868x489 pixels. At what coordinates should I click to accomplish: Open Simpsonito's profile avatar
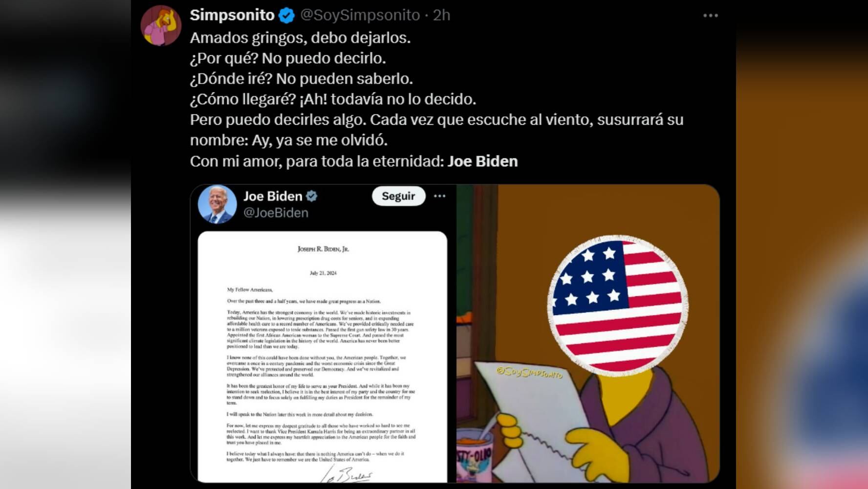click(161, 25)
